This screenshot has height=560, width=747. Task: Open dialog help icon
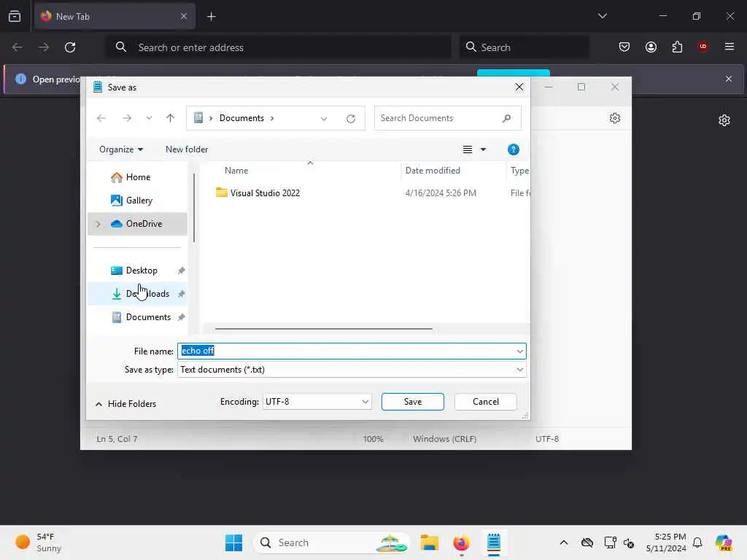[513, 149]
